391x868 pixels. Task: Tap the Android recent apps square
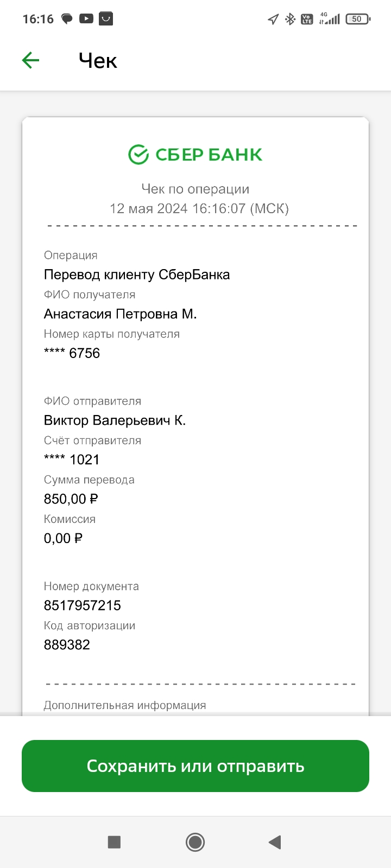click(x=114, y=842)
